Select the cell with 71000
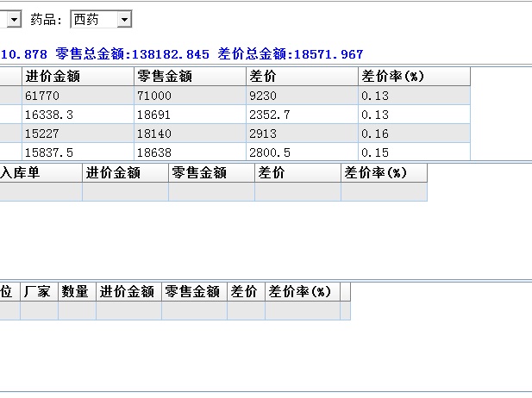 point(190,96)
